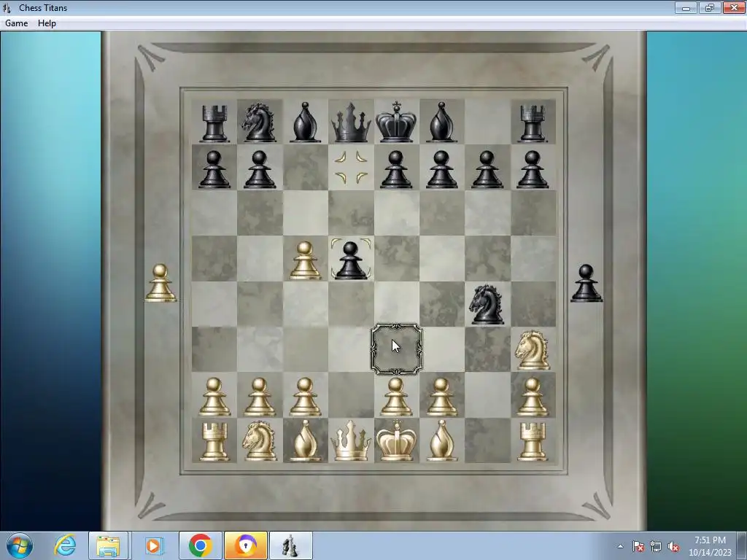Image resolution: width=747 pixels, height=560 pixels.
Task: Select the white pawn on f2
Action: (x=441, y=397)
